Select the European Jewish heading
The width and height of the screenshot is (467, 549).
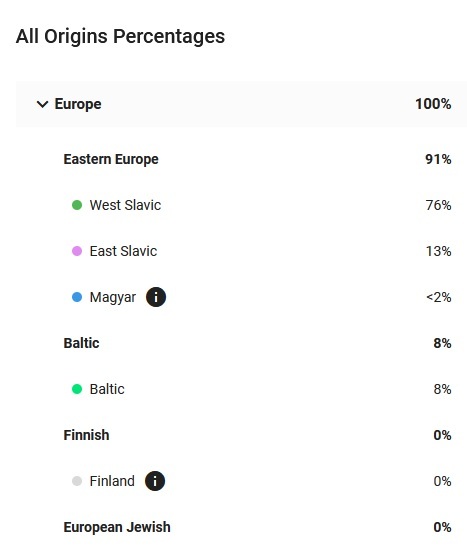coord(117,527)
